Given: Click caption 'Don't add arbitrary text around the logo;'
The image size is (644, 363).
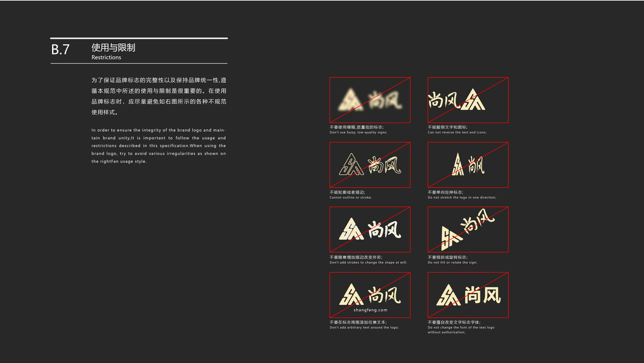Looking at the screenshot, I should coord(364,327).
